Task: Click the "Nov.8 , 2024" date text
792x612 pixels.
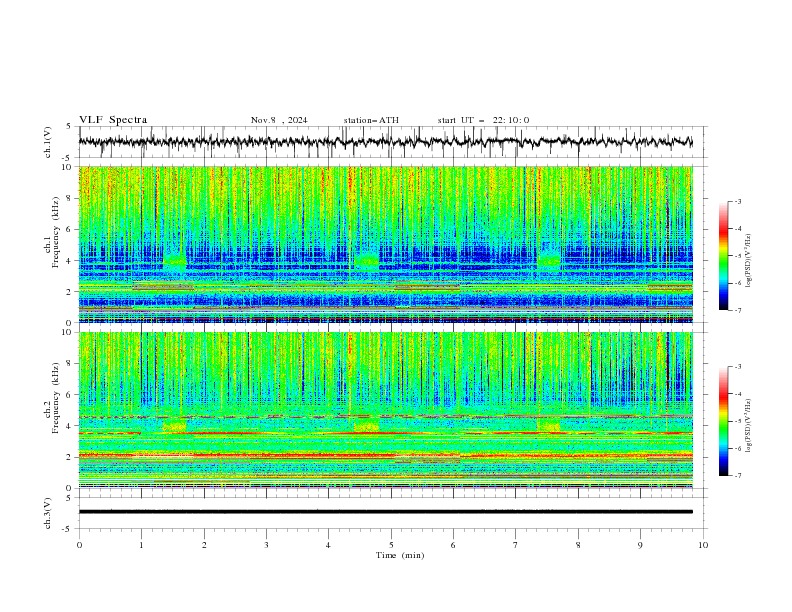Action: pos(279,120)
